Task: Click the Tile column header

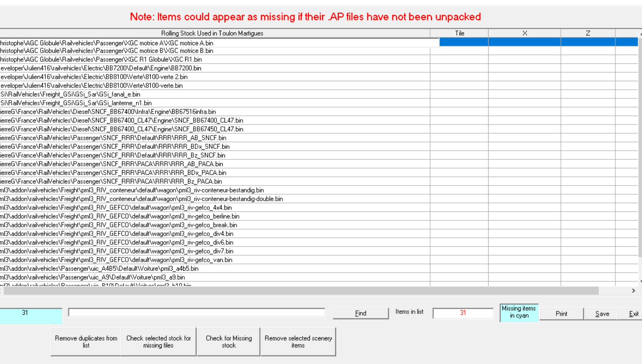Action: pos(459,33)
